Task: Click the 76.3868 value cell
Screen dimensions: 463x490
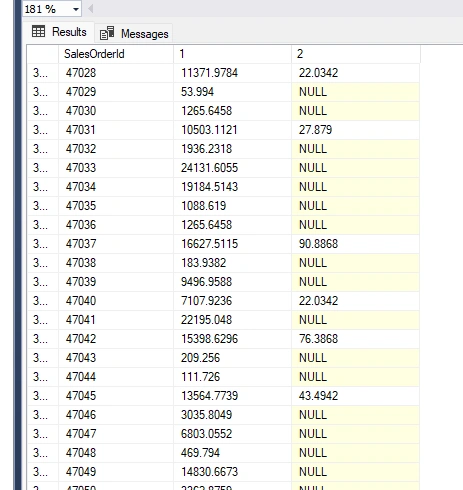Action: (356, 339)
